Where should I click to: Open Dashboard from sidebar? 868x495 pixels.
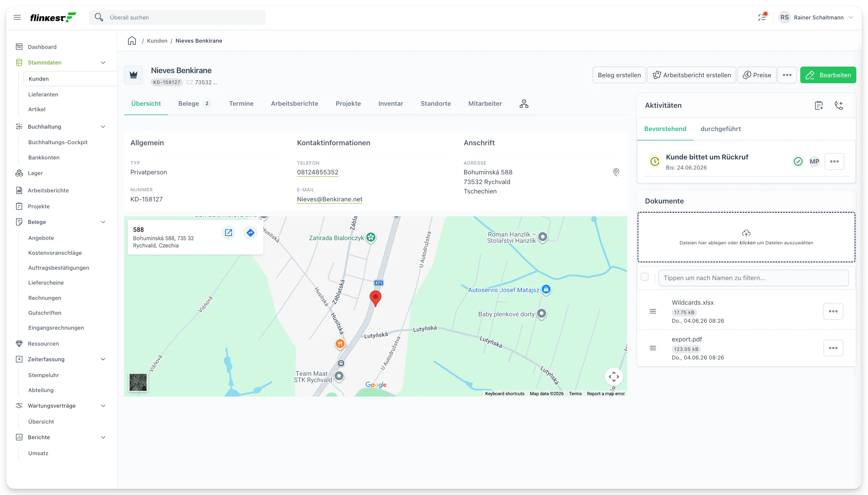[42, 47]
